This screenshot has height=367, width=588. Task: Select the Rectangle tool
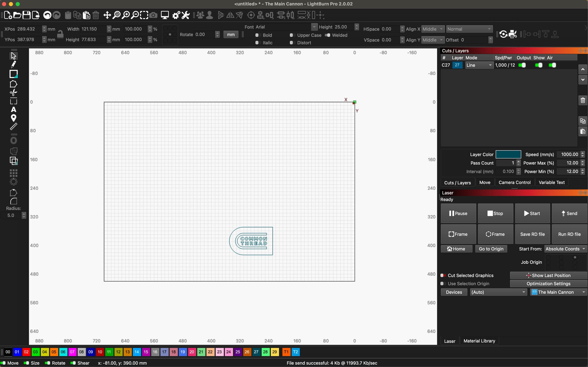[x=13, y=74]
